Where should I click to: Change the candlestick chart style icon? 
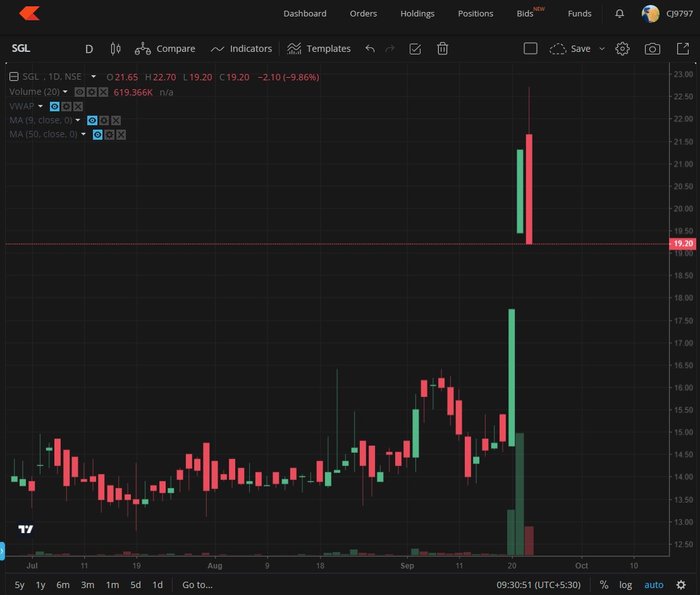116,48
